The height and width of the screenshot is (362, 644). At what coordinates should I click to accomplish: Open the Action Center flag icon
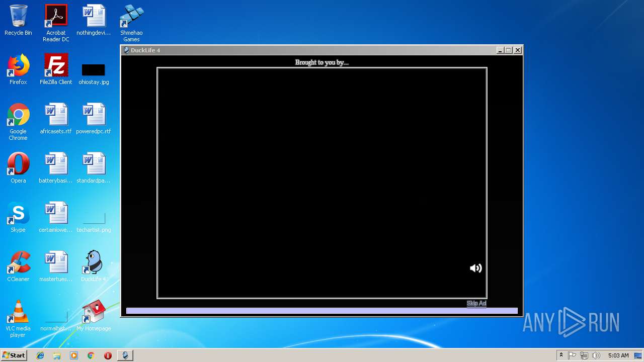click(x=572, y=355)
